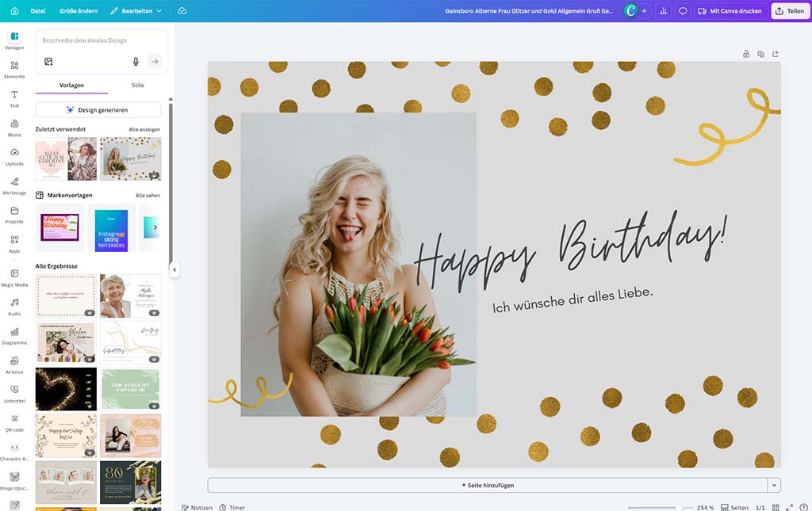The image size is (812, 511).
Task: Open Audio sidebar panel
Action: click(14, 306)
